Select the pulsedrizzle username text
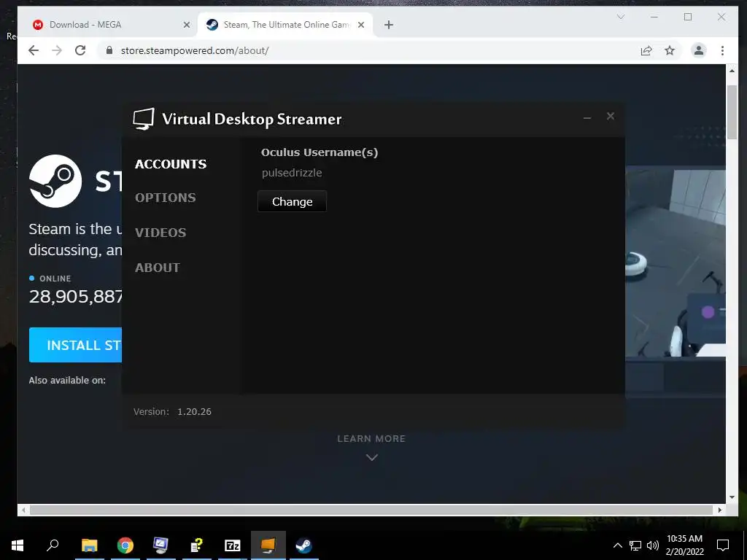Viewport: 747px width, 560px height. pos(292,173)
